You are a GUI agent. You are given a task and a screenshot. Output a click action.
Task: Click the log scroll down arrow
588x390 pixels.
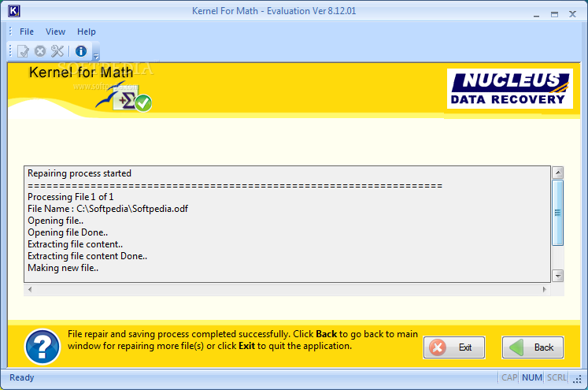558,276
